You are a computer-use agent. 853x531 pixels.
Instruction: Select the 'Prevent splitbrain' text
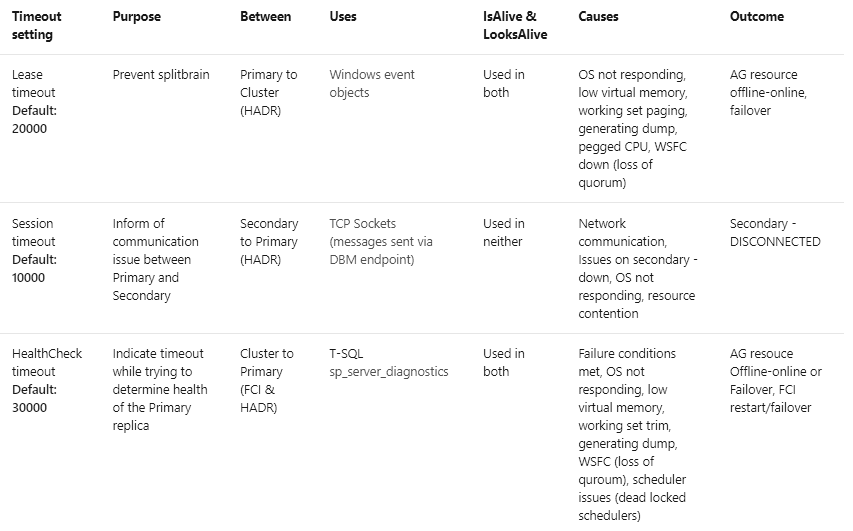coord(160,75)
